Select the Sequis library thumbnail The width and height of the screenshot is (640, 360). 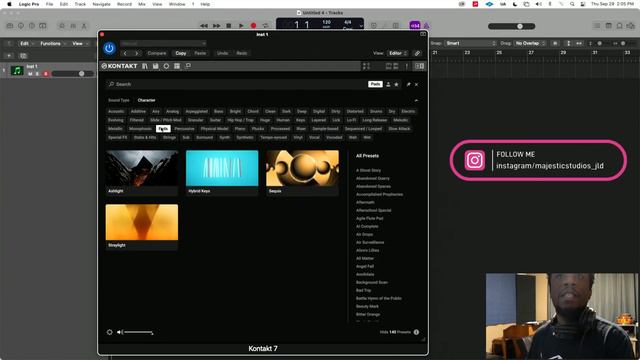[302, 172]
